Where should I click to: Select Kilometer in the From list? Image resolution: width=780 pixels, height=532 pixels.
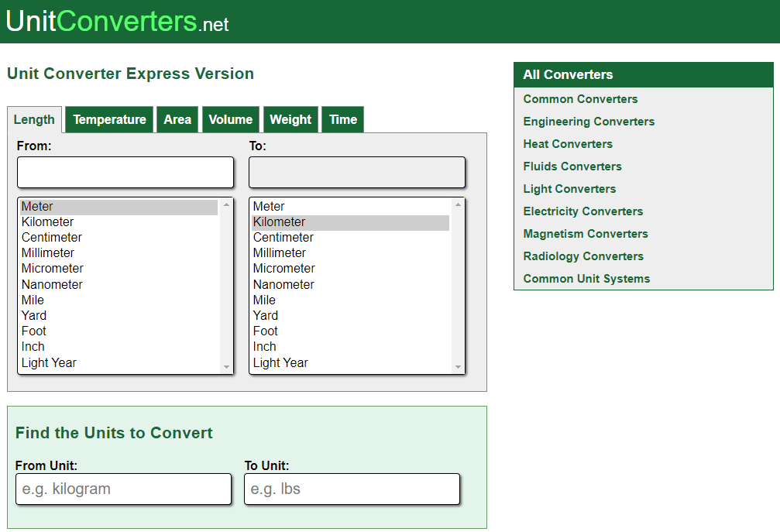click(119, 221)
